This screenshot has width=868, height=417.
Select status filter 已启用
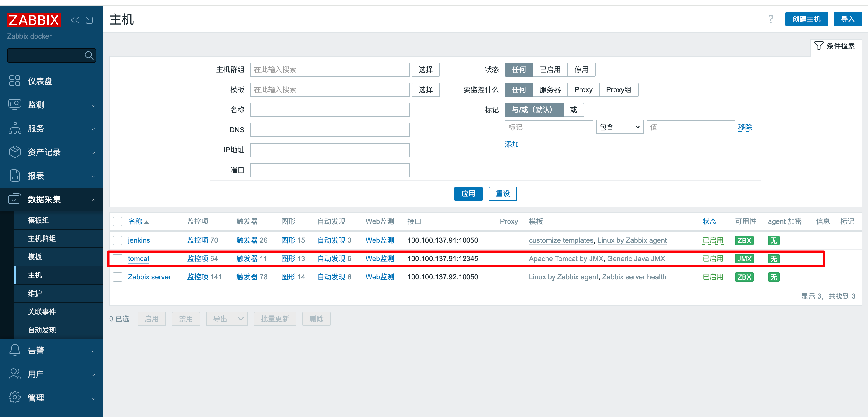[550, 69]
